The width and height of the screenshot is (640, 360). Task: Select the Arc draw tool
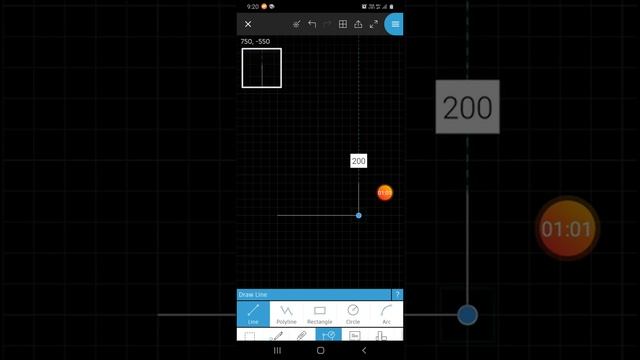[386, 314]
